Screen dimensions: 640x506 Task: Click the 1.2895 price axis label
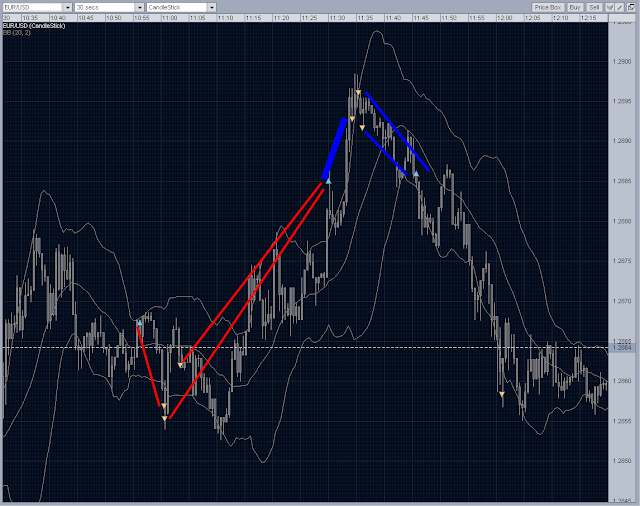pos(622,101)
